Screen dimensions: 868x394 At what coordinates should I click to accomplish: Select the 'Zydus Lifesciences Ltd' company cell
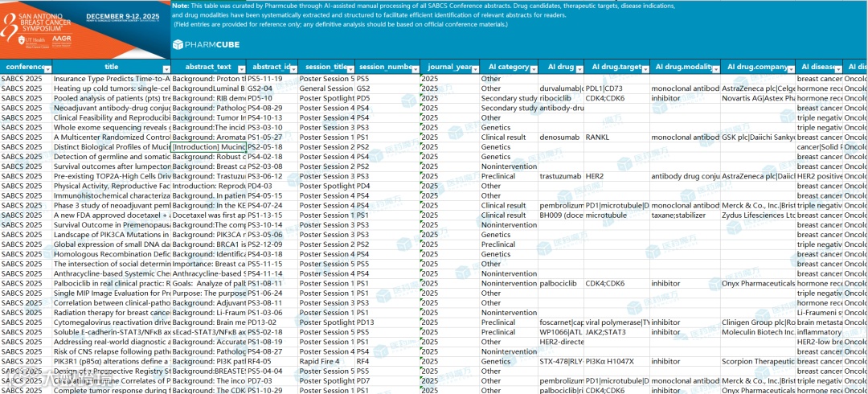click(x=758, y=215)
